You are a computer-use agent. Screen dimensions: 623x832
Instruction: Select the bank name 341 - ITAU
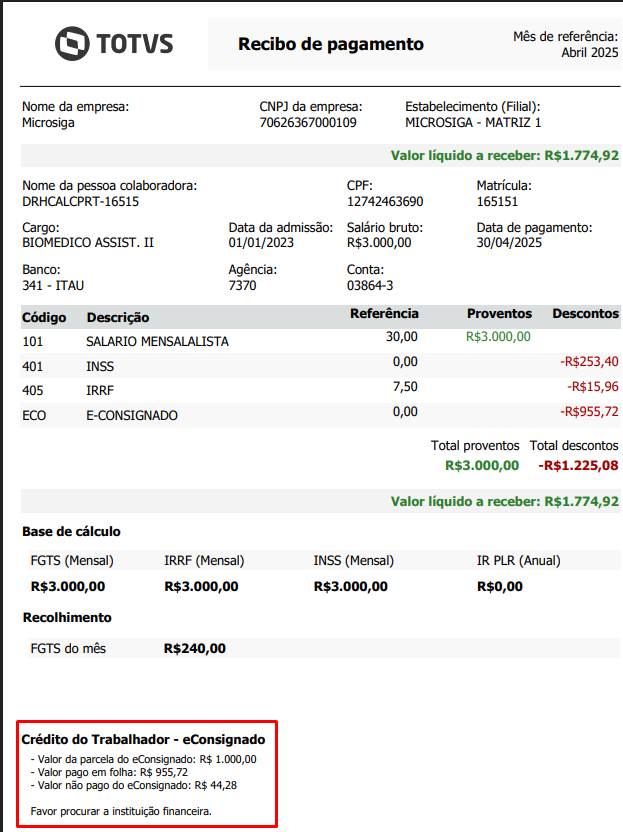(x=53, y=285)
